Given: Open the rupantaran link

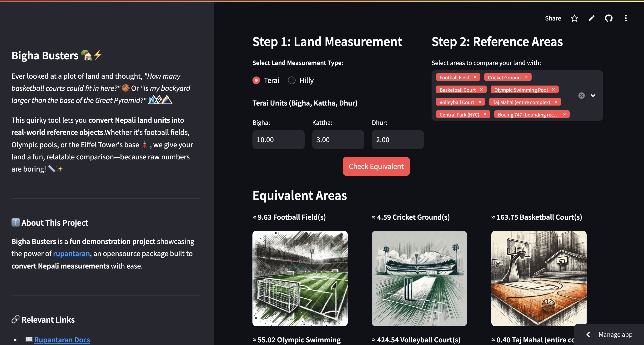Looking at the screenshot, I should (71, 254).
